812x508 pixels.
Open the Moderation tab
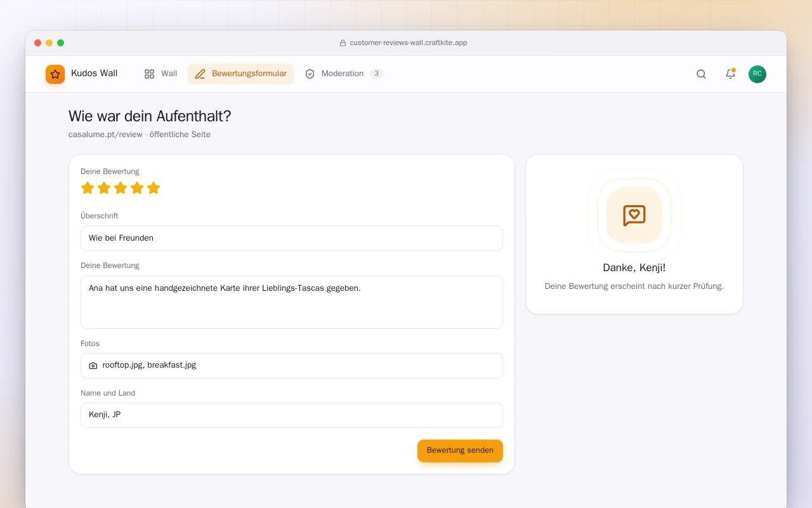[x=344, y=74]
